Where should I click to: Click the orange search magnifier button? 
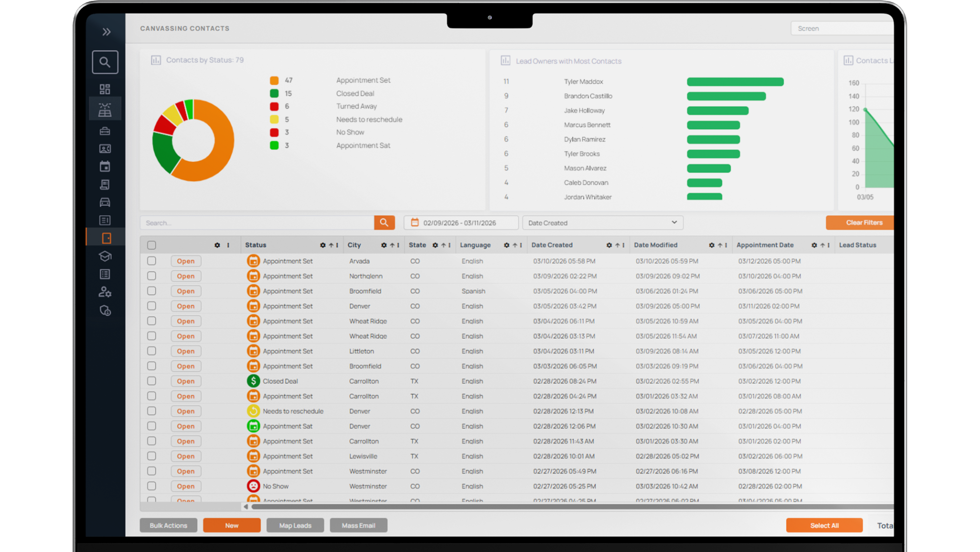coord(384,223)
